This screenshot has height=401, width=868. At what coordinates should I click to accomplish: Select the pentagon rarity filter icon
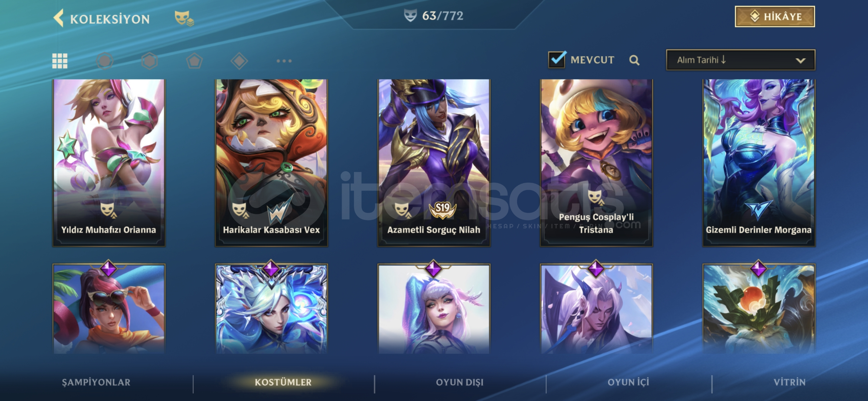point(194,61)
